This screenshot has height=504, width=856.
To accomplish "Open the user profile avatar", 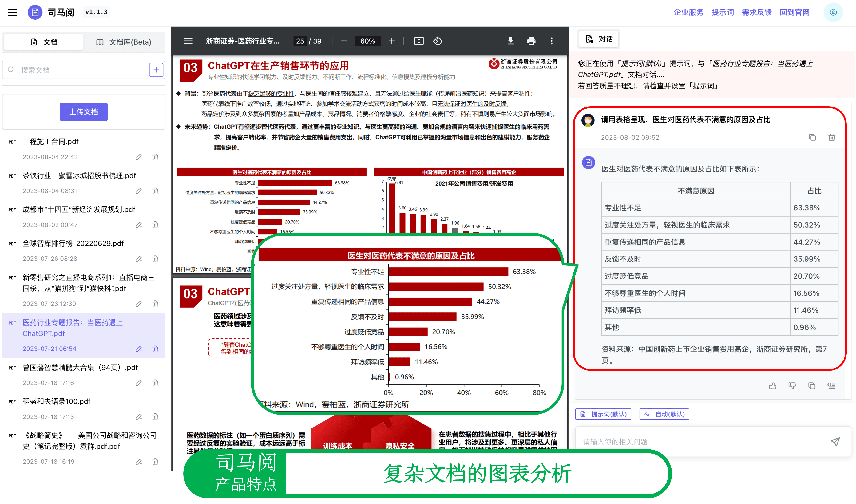I will click(x=833, y=12).
